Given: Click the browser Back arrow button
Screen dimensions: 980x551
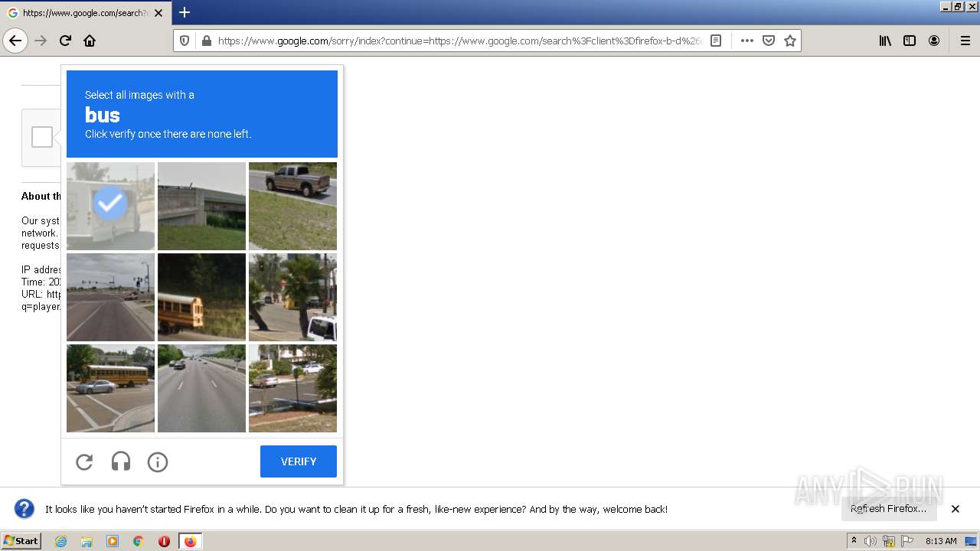Looking at the screenshot, I should [15, 41].
